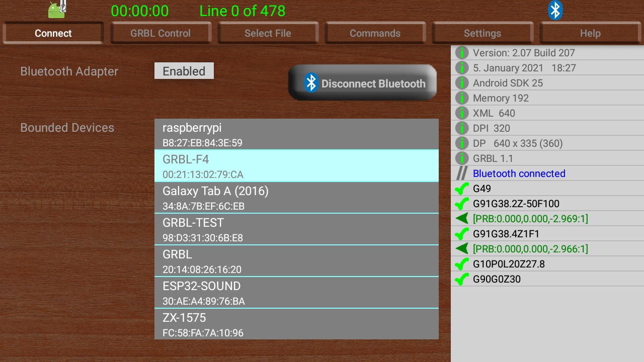The width and height of the screenshot is (644, 362).
Task: Click the green arrow beside PRB -2.969 response
Action: pos(462,219)
